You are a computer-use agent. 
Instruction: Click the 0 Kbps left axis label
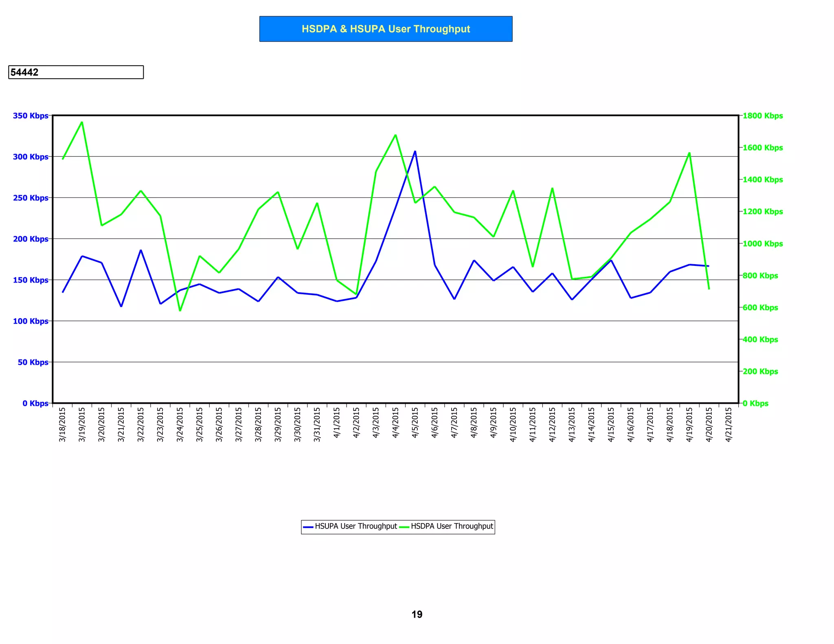(35, 403)
